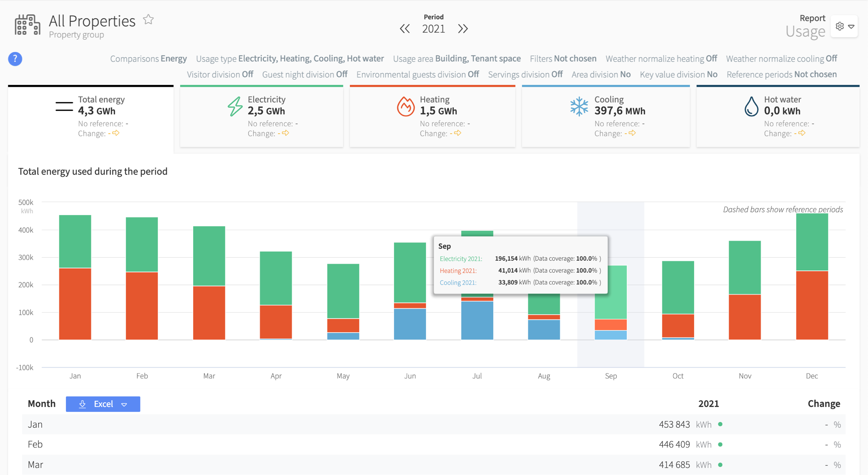
Task: Open Usage area Building, Tenant space filter
Action: tap(456, 59)
